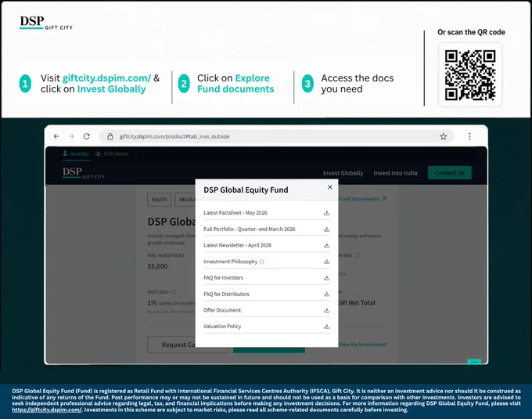This screenshot has height=419, width=532.
Task: Select Latest Factsheet - May 2026 text
Action: pos(235,213)
